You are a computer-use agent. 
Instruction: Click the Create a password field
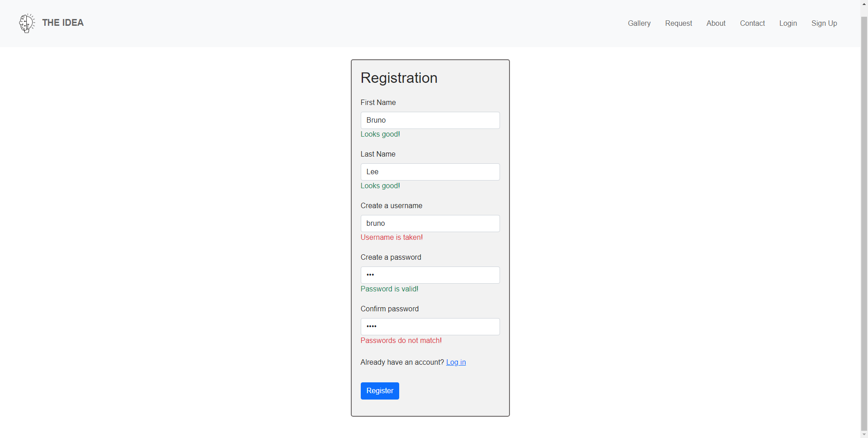430,275
